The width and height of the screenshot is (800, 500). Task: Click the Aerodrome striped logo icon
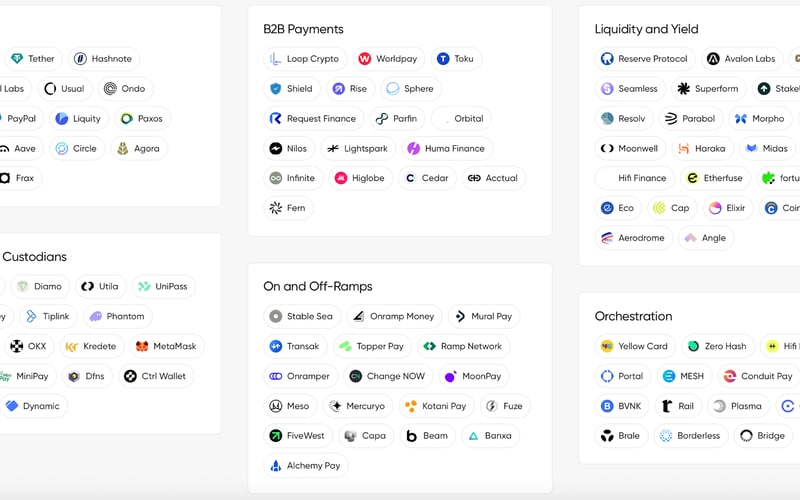coord(607,238)
